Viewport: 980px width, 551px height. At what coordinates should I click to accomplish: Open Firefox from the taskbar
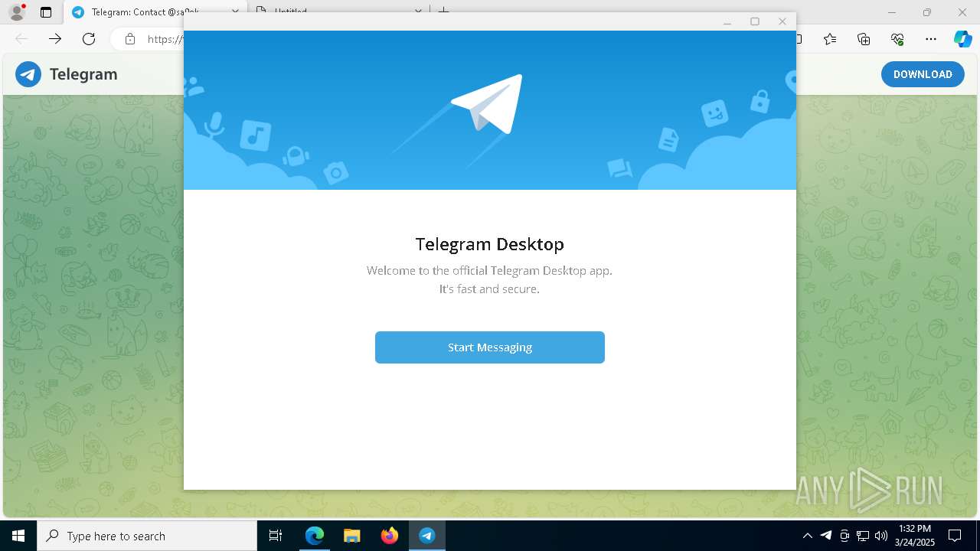[x=389, y=536]
